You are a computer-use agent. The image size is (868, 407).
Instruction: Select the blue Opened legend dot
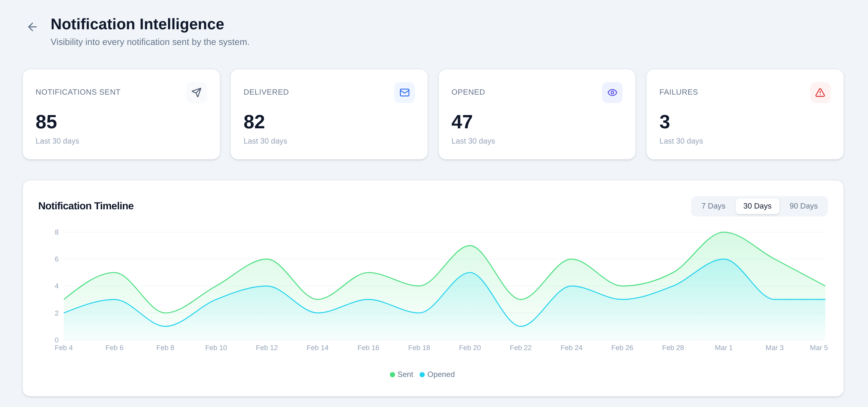(x=422, y=374)
